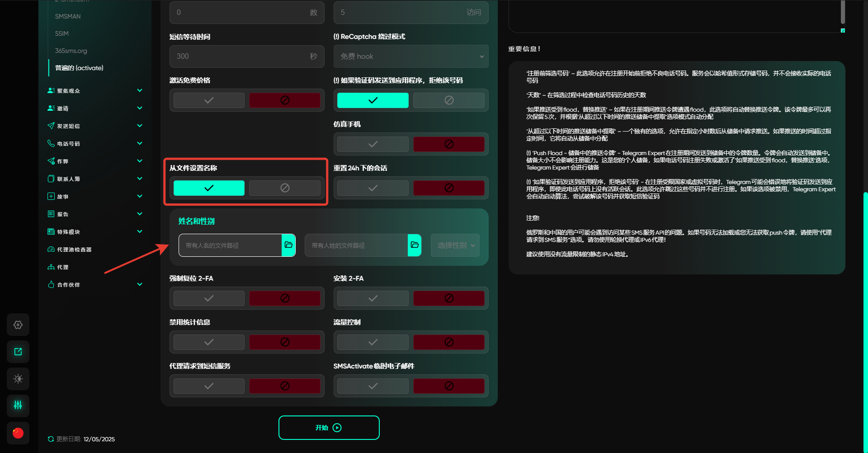The height and width of the screenshot is (453, 868).
Task: Click the refresh icon beside 更新日期
Action: coord(51,439)
